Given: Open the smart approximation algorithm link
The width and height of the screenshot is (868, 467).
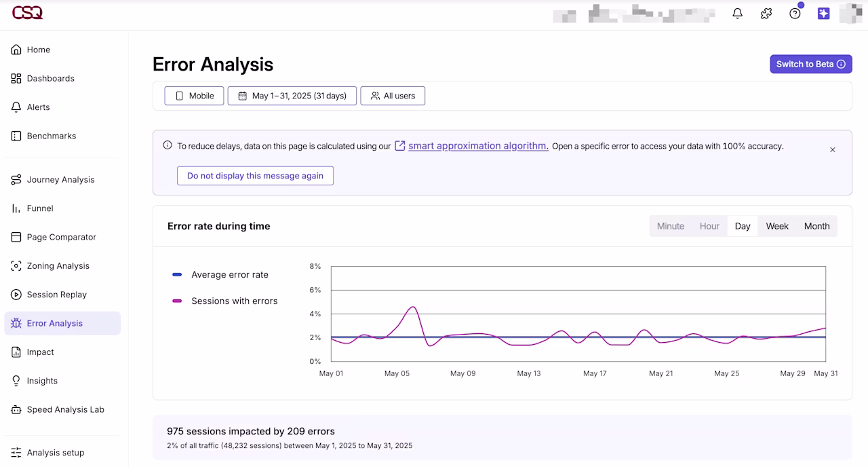Looking at the screenshot, I should coord(478,145).
